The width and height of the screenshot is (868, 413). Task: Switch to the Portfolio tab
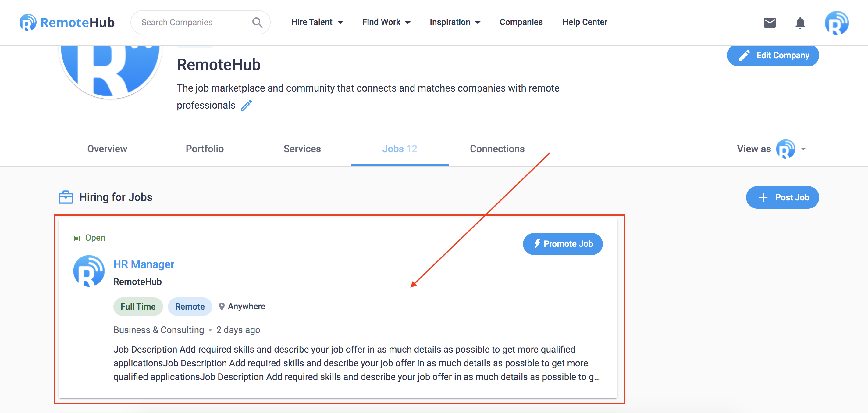tap(205, 149)
